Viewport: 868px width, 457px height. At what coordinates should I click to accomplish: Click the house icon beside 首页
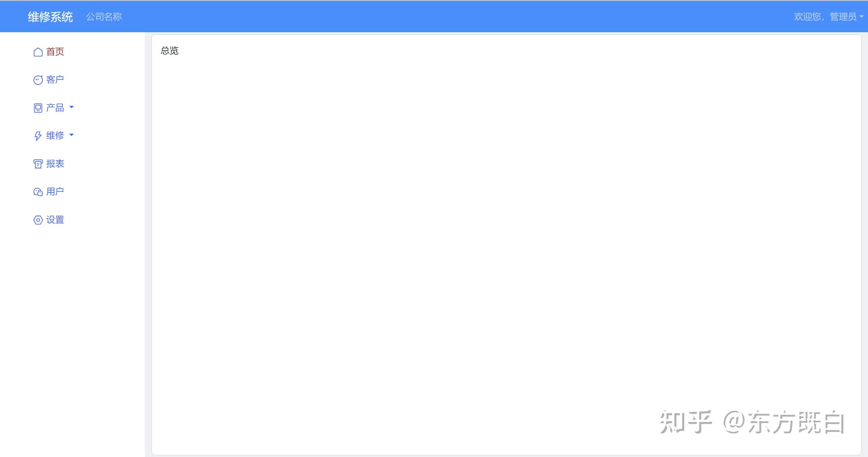tap(38, 52)
